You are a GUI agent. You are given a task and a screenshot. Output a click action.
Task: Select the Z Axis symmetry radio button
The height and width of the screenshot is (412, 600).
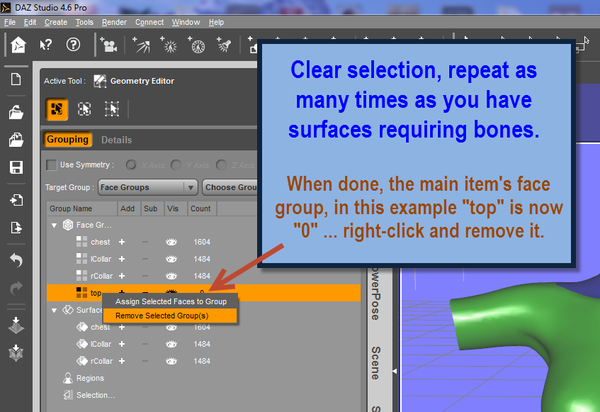[221, 165]
